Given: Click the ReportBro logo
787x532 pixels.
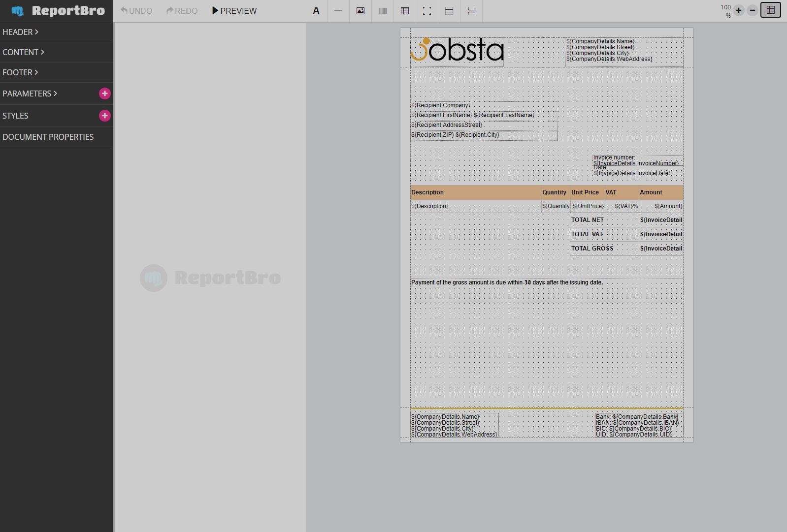Looking at the screenshot, I should pos(58,11).
